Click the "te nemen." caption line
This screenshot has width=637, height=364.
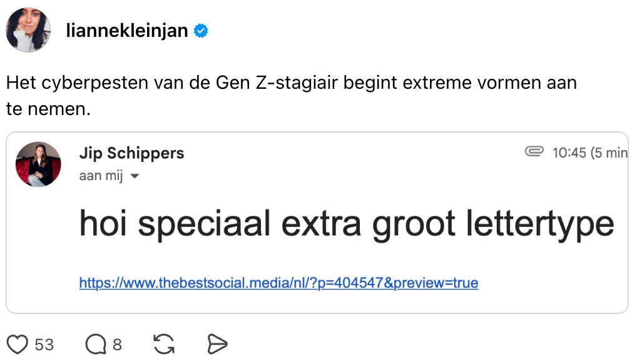coord(49,109)
